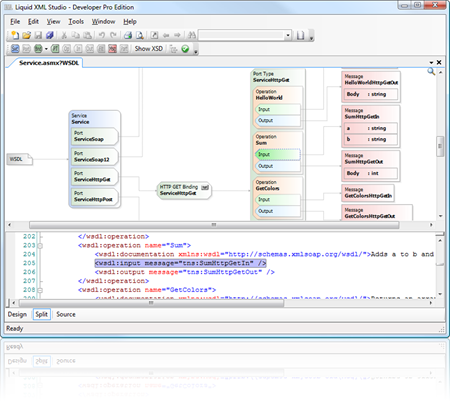The width and height of the screenshot is (450, 419).
Task: Switch to the Design view tab
Action: pos(17,314)
